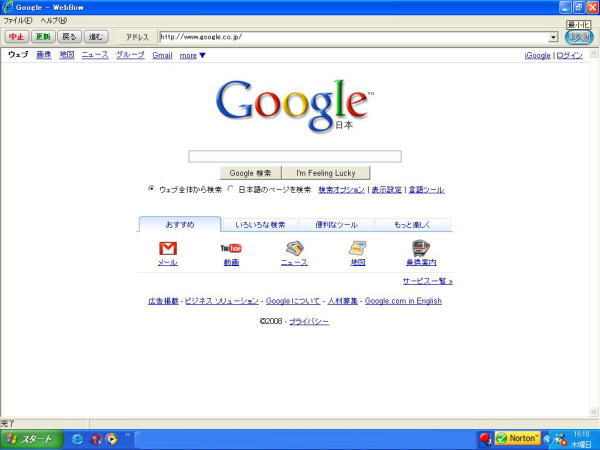
Task: Click the network tray icon
Action: [x=561, y=439]
